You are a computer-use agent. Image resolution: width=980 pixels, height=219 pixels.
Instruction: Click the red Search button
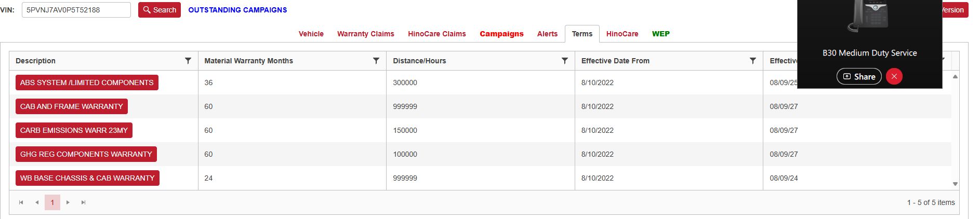pos(160,10)
